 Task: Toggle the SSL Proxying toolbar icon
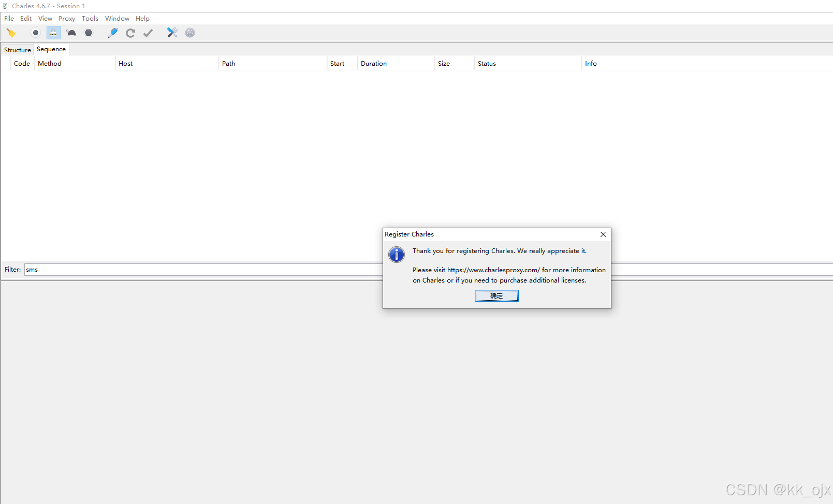[53, 33]
